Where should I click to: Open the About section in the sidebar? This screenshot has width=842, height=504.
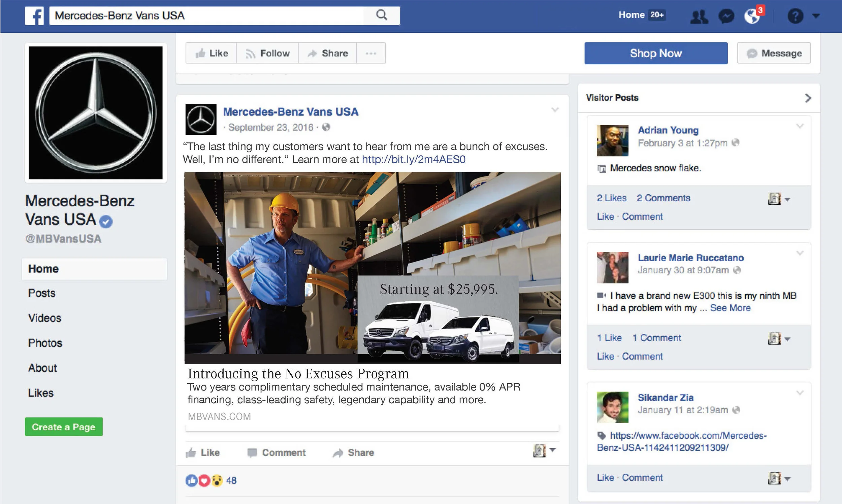point(42,368)
